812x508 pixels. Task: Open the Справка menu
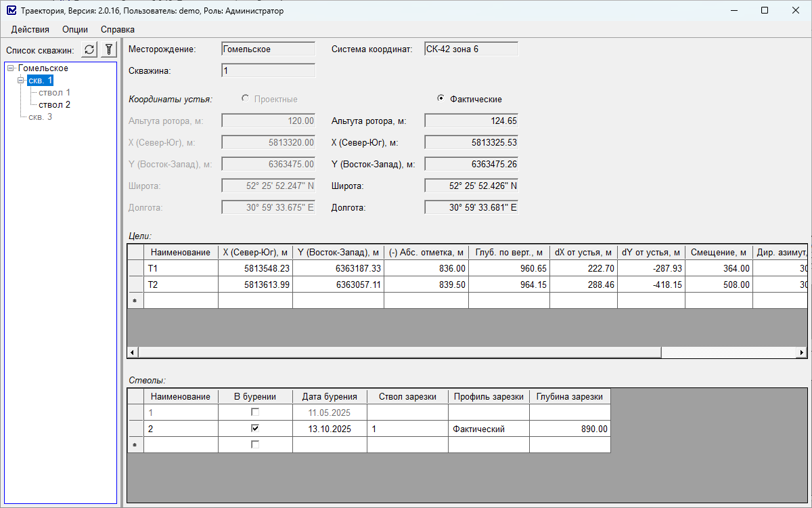(118, 30)
